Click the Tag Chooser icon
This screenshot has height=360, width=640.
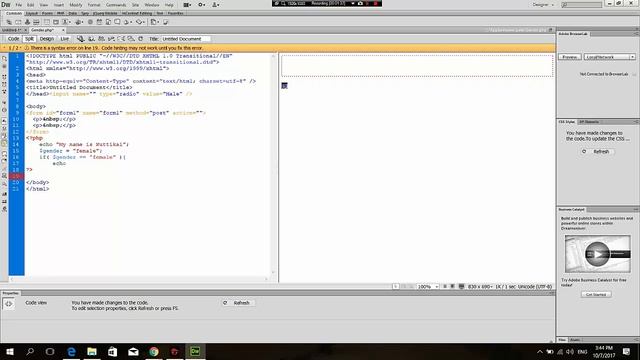166,22
